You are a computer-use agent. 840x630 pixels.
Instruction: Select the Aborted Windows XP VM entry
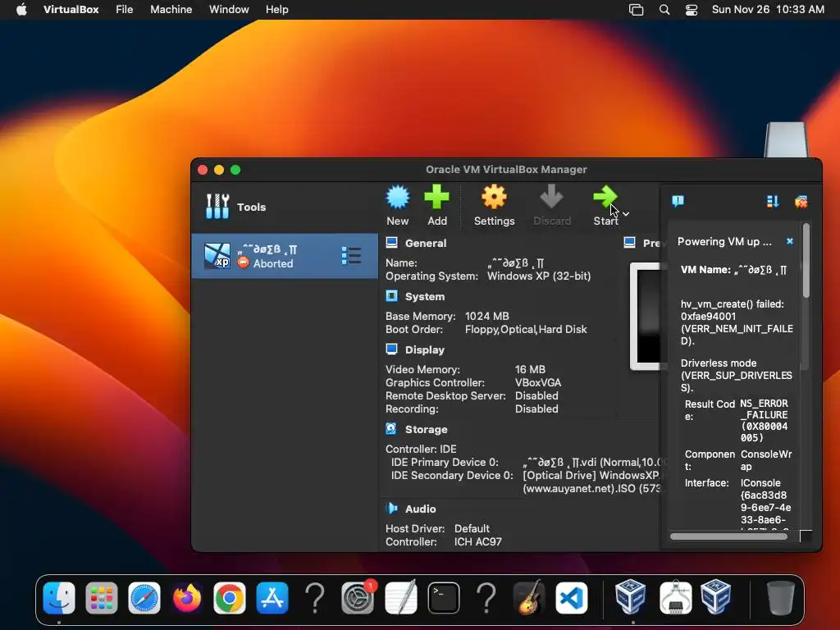coord(284,256)
